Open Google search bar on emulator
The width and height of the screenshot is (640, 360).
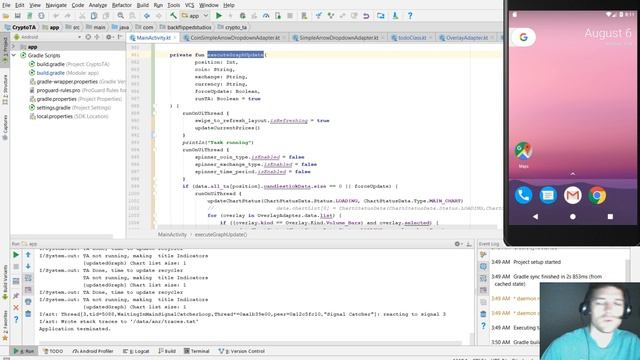pos(523,37)
